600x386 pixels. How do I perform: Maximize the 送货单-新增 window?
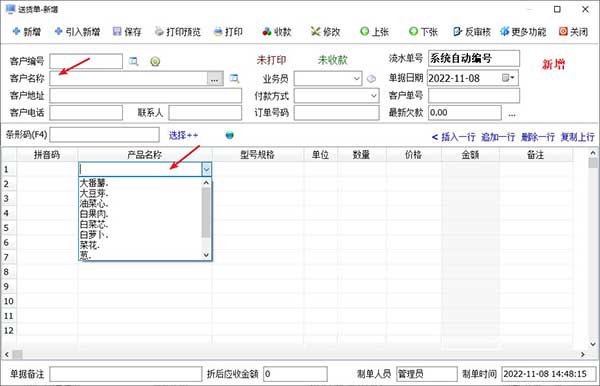pyautogui.click(x=558, y=9)
